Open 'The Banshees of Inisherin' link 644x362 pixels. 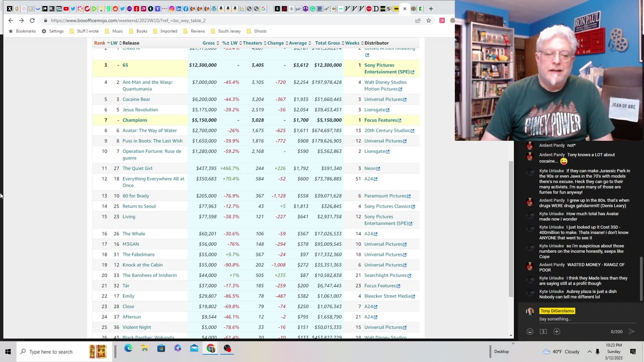click(x=149, y=276)
